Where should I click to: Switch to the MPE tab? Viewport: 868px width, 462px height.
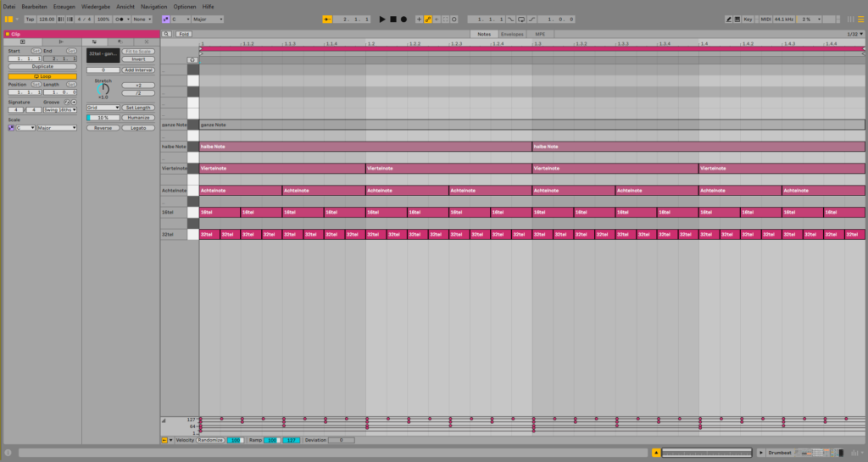(x=540, y=34)
